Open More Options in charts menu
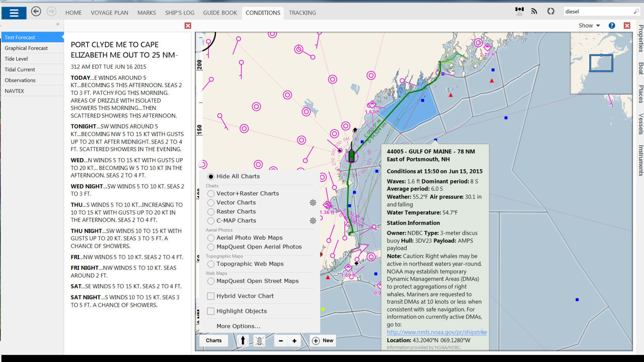 tap(238, 326)
